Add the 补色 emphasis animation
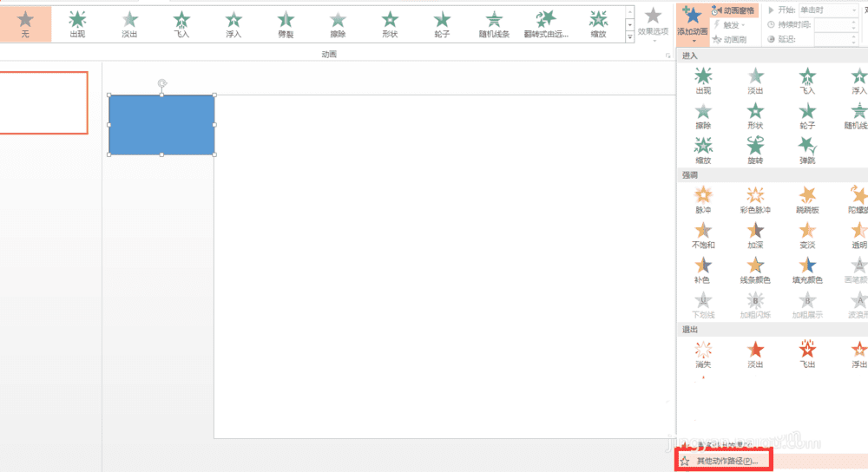 point(703,270)
